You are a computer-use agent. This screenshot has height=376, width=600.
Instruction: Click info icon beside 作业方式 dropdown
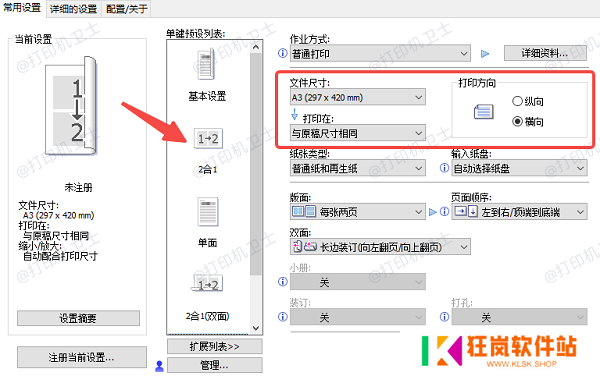pyautogui.click(x=282, y=53)
